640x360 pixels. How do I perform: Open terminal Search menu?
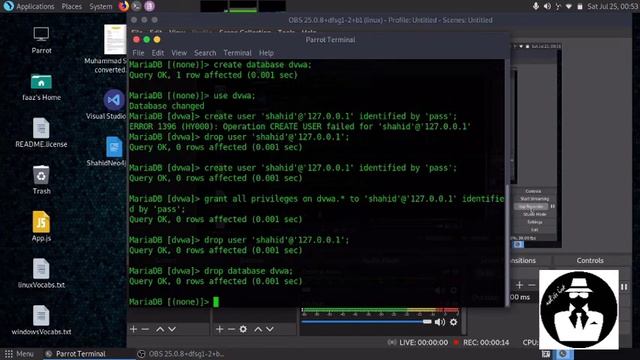pyautogui.click(x=205, y=53)
